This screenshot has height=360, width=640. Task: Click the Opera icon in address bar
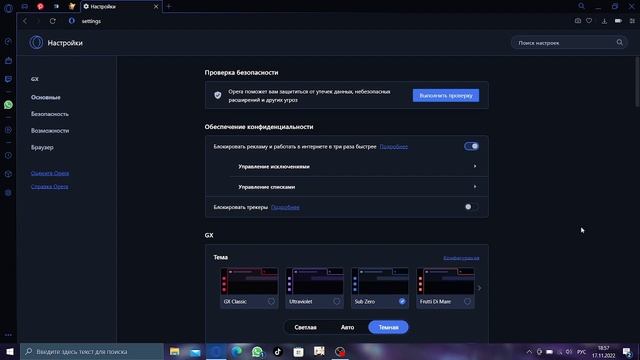72,21
